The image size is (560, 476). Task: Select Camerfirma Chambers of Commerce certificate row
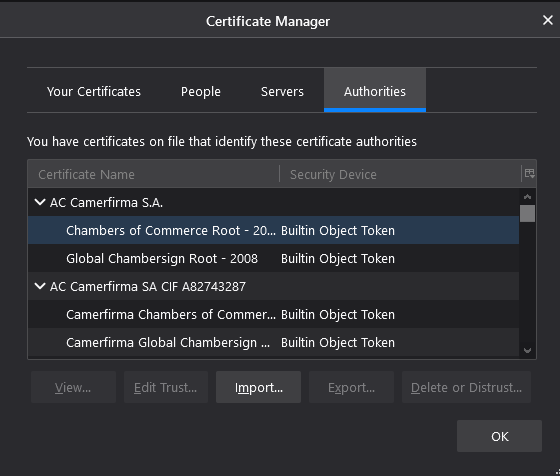[273, 314]
